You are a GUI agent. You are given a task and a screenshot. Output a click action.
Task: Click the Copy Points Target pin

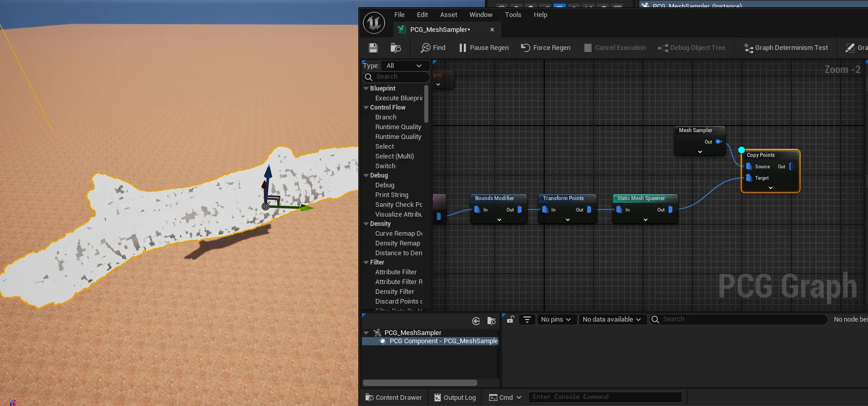pyautogui.click(x=749, y=178)
